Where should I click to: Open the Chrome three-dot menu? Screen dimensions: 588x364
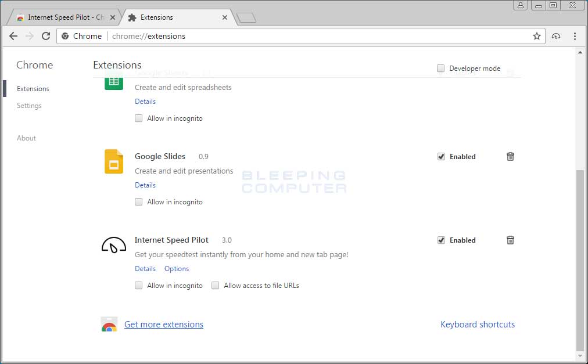575,36
